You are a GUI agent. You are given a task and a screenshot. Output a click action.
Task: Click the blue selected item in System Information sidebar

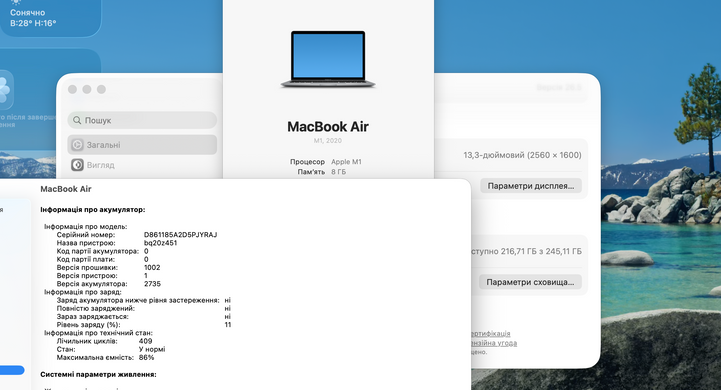click(x=12, y=370)
